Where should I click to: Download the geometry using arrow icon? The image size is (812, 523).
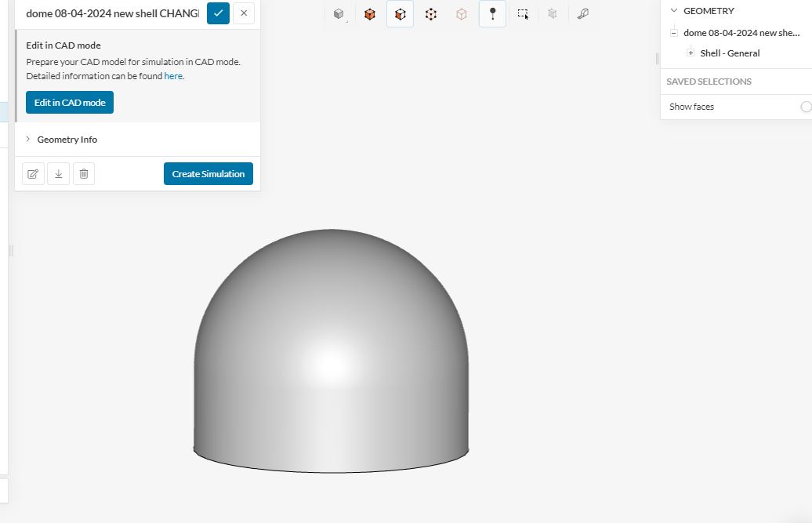pyautogui.click(x=59, y=173)
